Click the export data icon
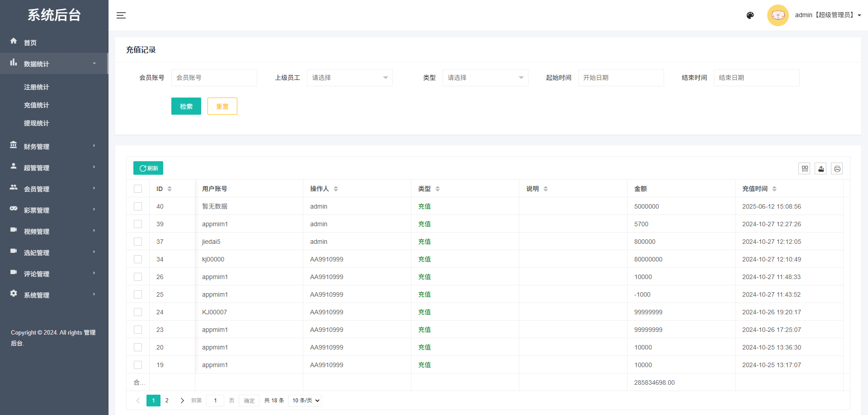The width and height of the screenshot is (868, 415). (x=821, y=168)
